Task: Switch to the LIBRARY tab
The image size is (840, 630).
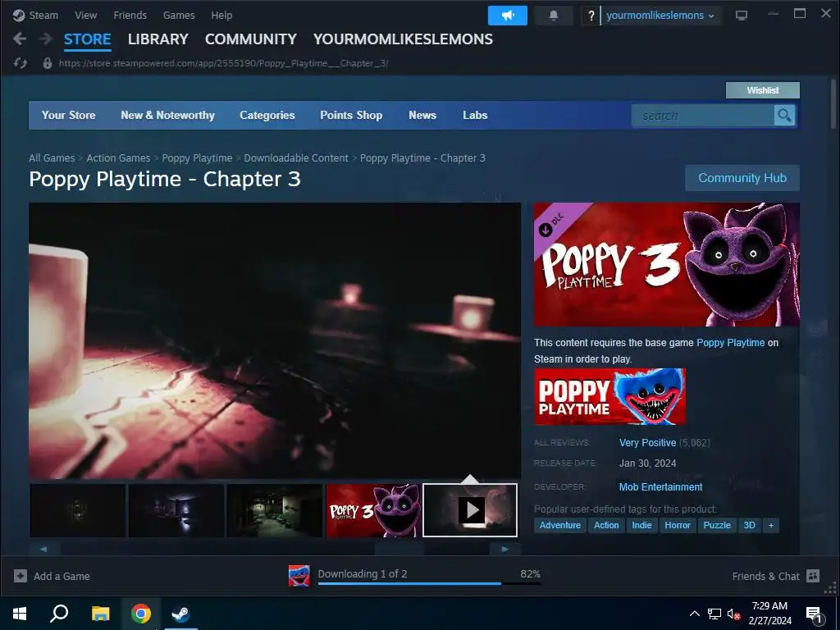Action: (x=158, y=39)
